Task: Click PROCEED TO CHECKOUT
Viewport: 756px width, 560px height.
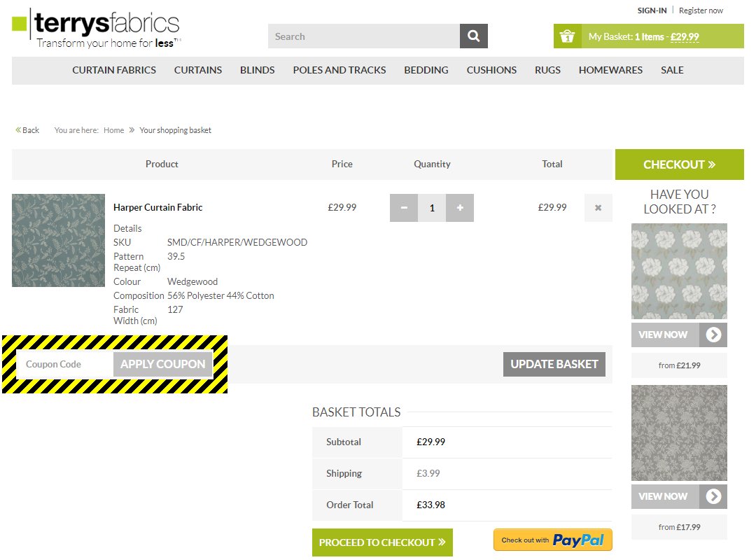Action: pos(382,542)
